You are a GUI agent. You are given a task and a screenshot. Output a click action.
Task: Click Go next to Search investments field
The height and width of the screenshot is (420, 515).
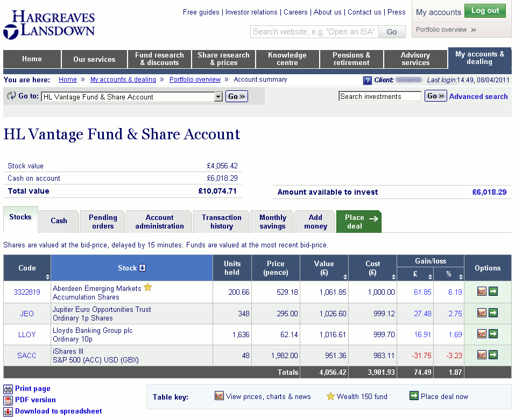click(x=435, y=96)
